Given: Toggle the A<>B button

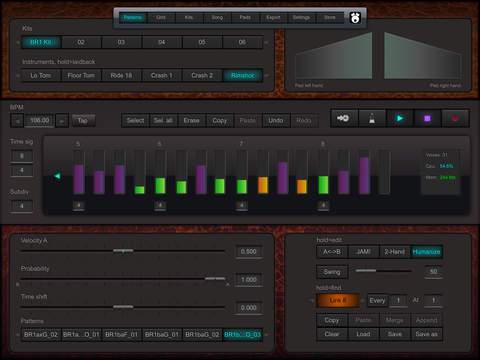Looking at the screenshot, I should (x=332, y=252).
